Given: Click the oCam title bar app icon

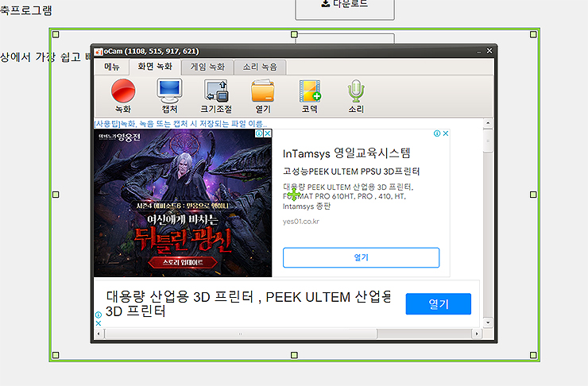Looking at the screenshot, I should click(x=99, y=52).
